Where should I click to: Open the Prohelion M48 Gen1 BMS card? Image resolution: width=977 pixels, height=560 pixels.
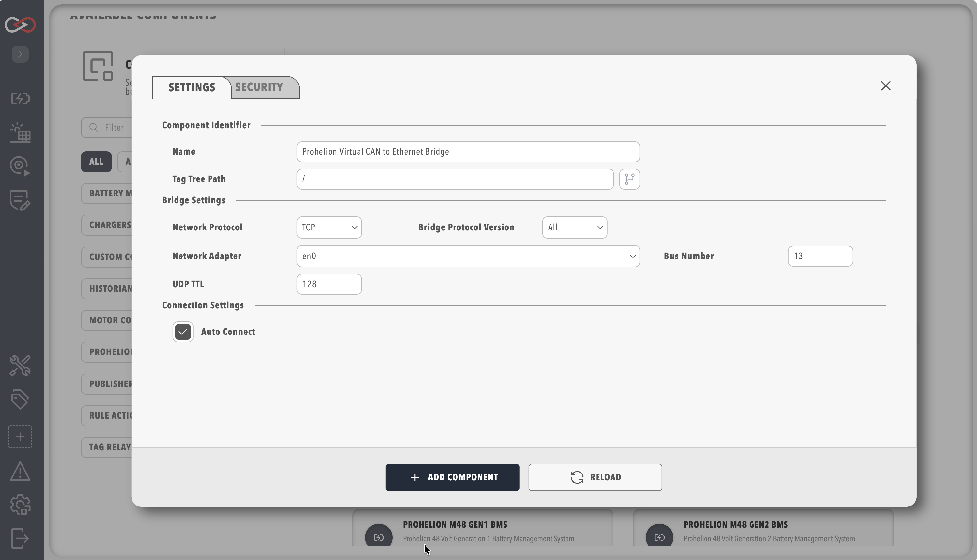click(x=483, y=528)
